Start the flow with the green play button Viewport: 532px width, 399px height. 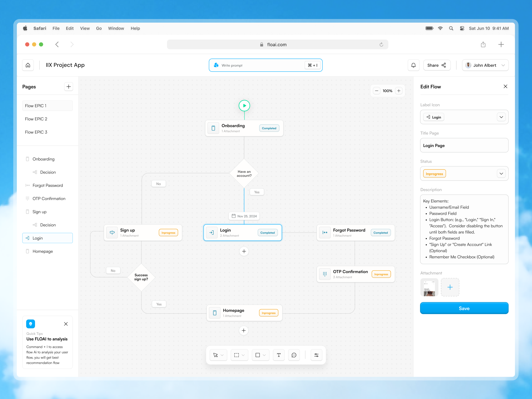coord(244,106)
